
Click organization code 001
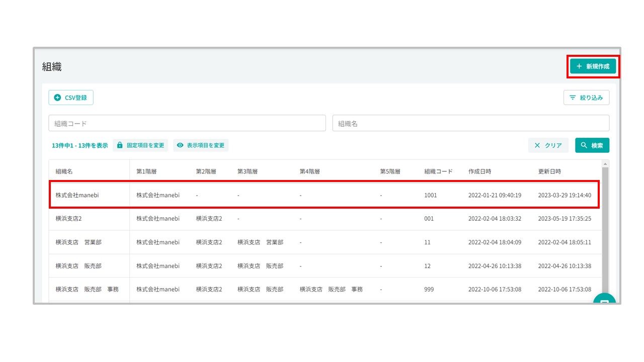click(x=429, y=219)
